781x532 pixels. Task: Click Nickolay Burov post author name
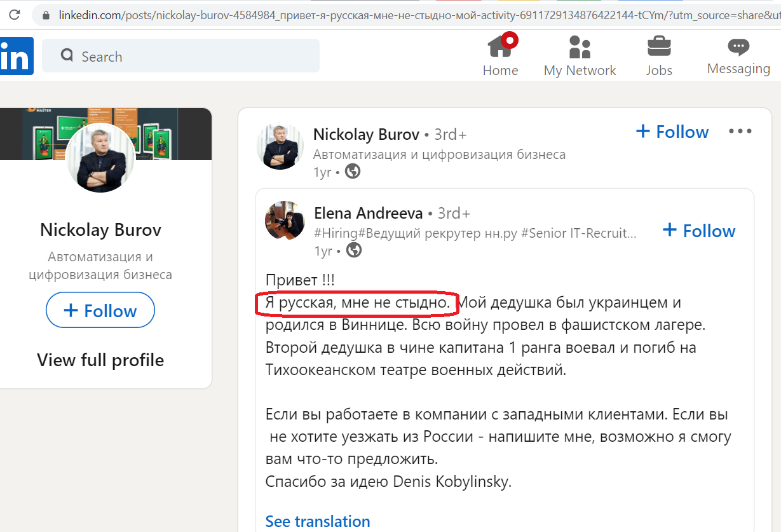coord(366,134)
